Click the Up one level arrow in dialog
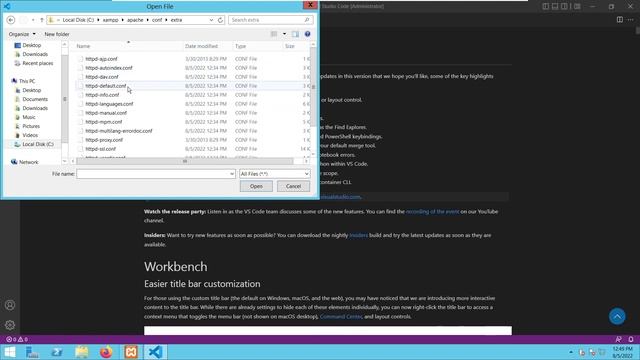 (x=42, y=20)
